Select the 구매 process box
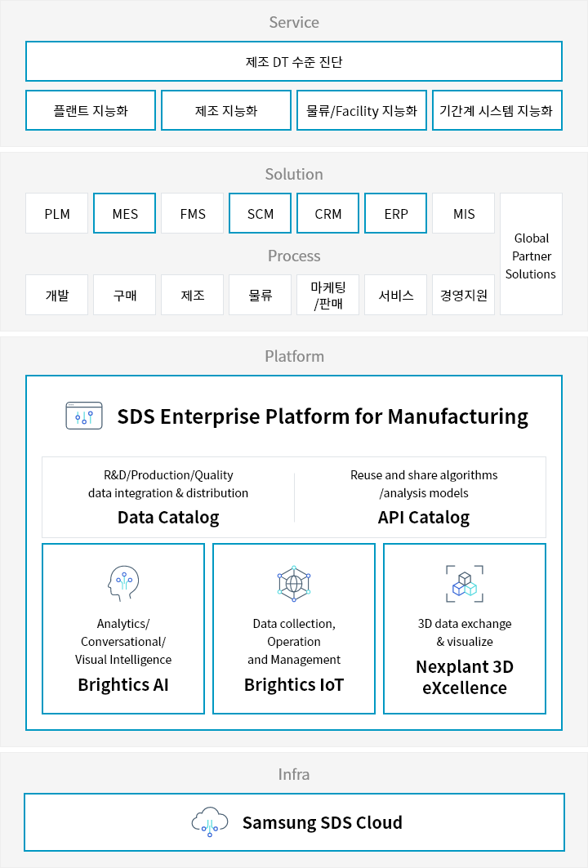588x868 pixels. click(125, 295)
